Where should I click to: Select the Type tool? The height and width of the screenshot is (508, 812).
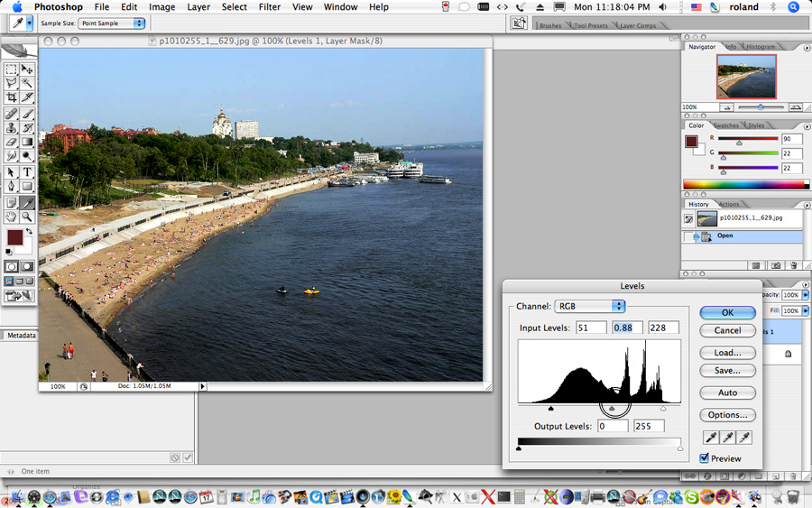tap(27, 172)
